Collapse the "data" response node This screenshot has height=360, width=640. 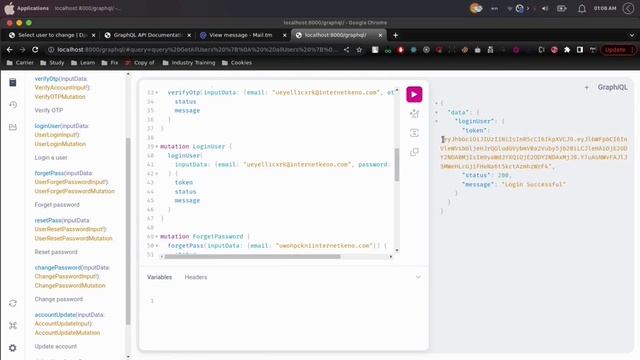point(436,112)
